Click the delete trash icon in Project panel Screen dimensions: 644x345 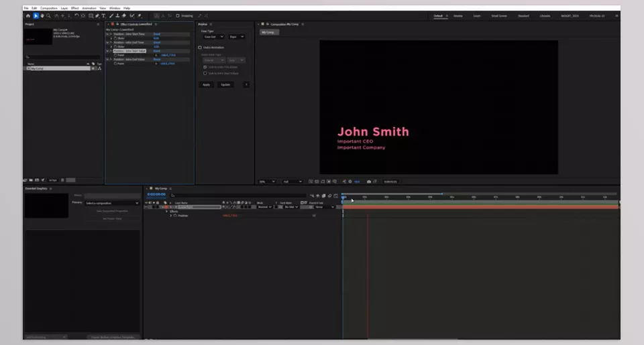pos(62,180)
